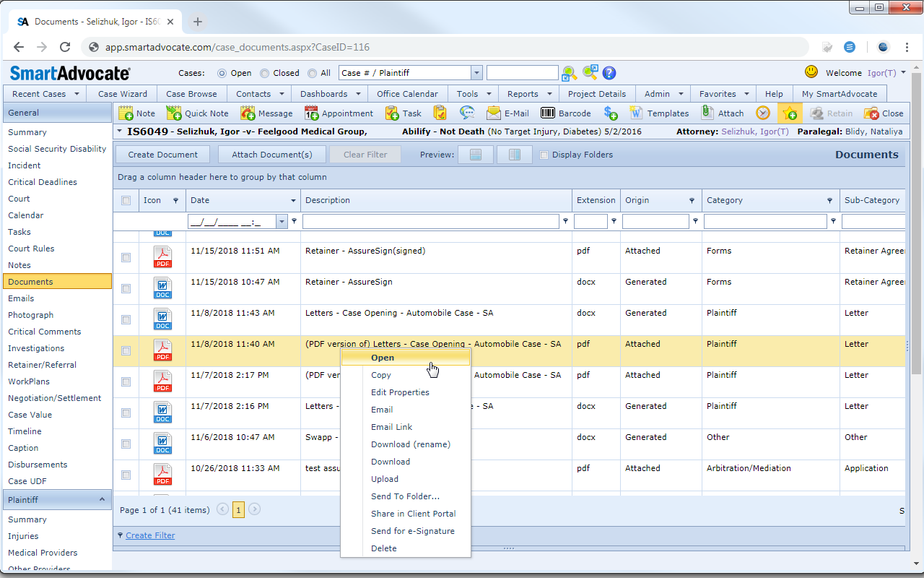Screen dimensions: 924x578
Task: Tick the checkbox for Retainer - AssureSign(signed) row
Action: pyautogui.click(x=126, y=257)
